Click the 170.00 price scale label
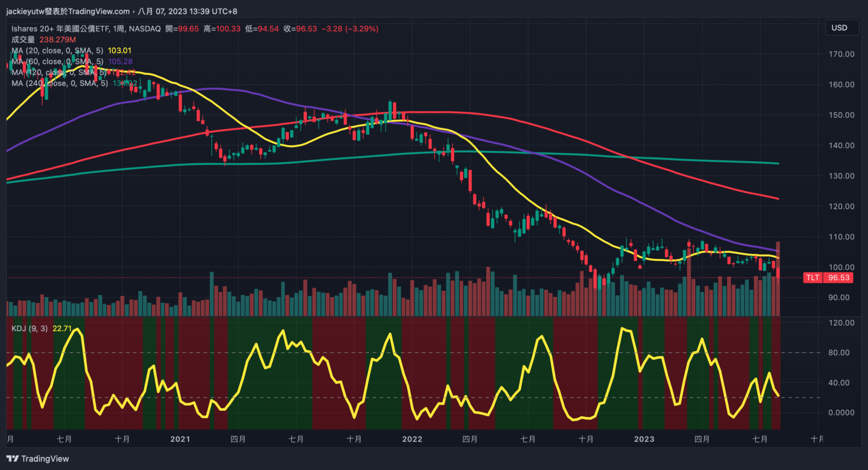 [841, 54]
